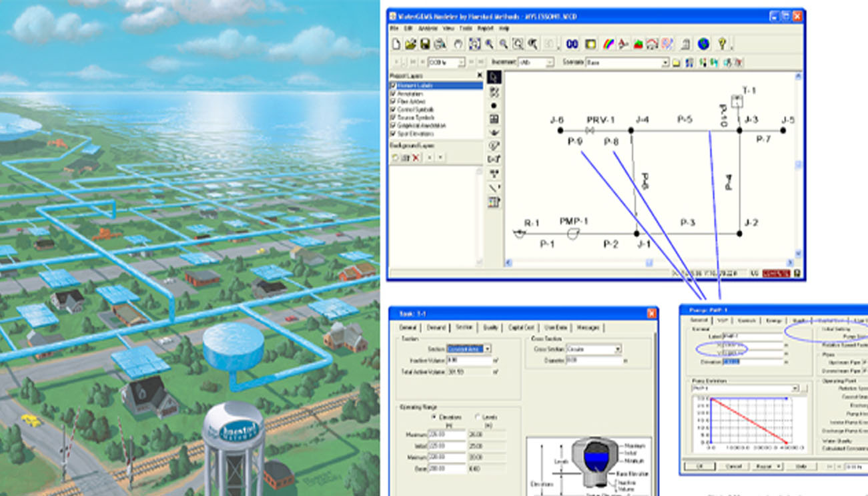Select the junction dot layout tool

pyautogui.click(x=494, y=105)
